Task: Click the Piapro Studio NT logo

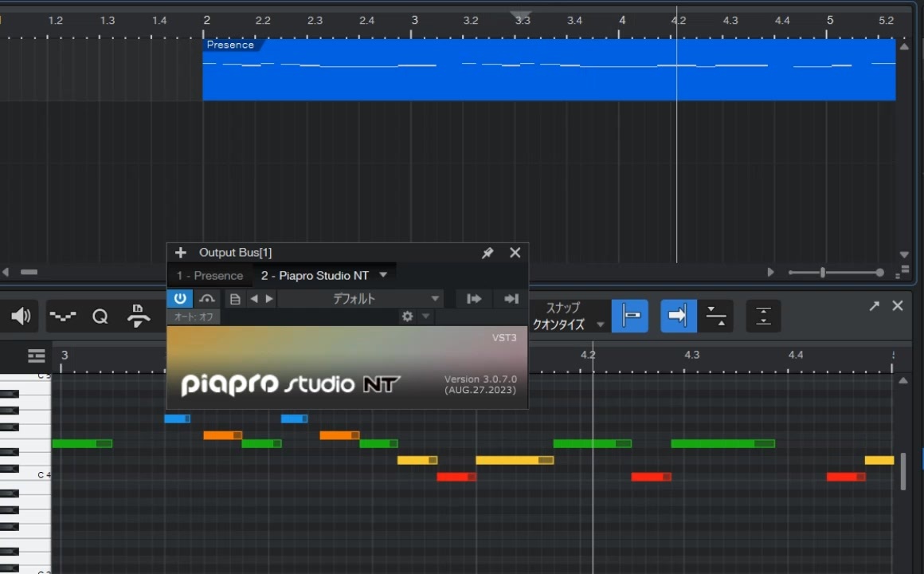Action: click(x=291, y=384)
